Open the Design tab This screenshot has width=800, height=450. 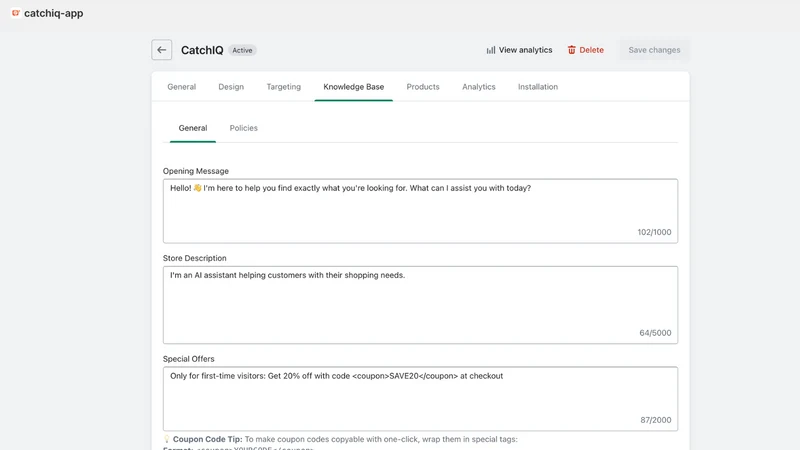pos(231,87)
